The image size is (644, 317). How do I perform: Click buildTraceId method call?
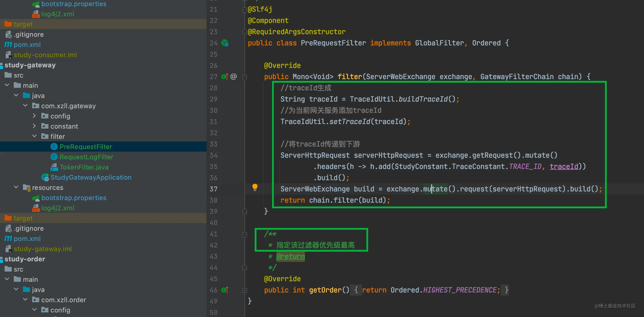[423, 99]
